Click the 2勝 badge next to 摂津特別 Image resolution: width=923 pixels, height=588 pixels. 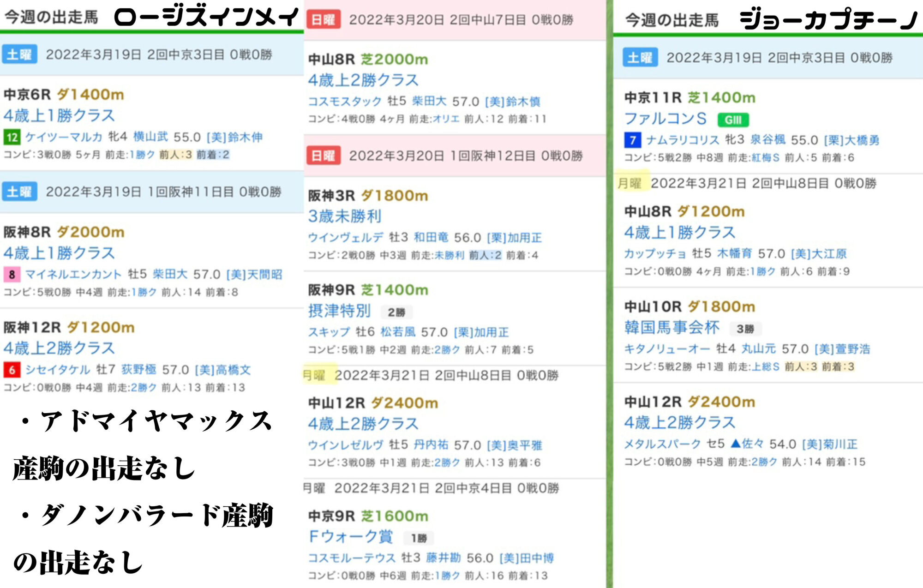tap(396, 312)
